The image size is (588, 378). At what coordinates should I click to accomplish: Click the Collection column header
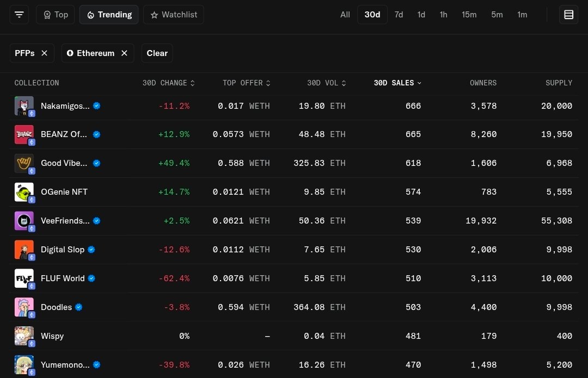click(36, 83)
